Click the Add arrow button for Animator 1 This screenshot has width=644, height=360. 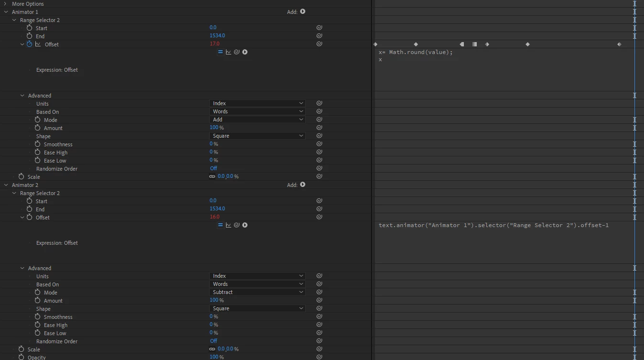(x=302, y=11)
